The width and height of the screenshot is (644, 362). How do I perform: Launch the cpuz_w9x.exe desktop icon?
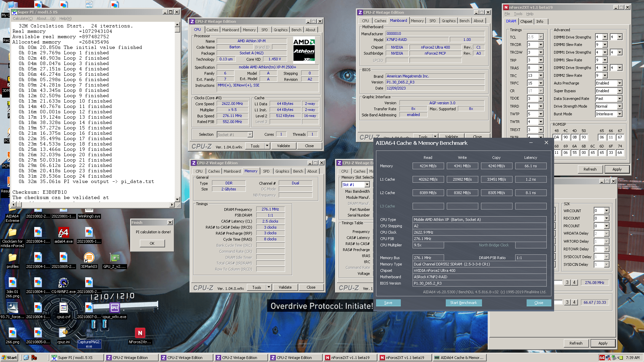click(114, 311)
